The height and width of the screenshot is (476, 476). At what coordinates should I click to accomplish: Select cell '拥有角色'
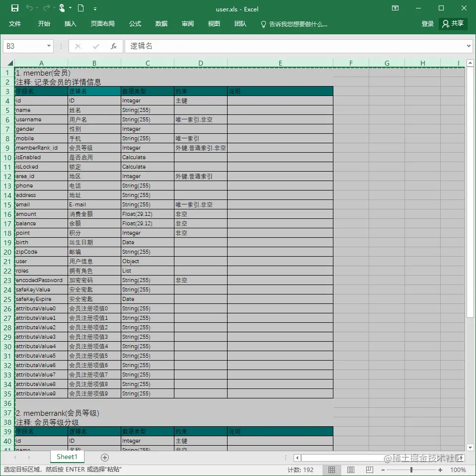point(94,271)
